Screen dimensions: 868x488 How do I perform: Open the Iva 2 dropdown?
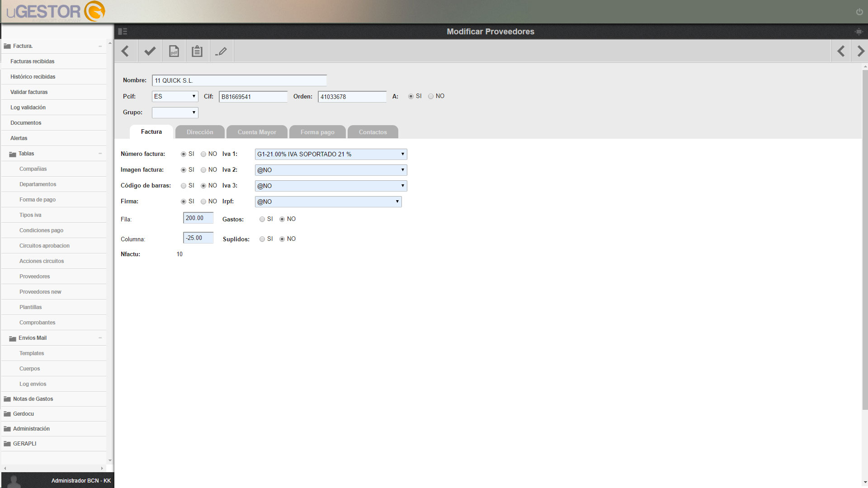331,170
